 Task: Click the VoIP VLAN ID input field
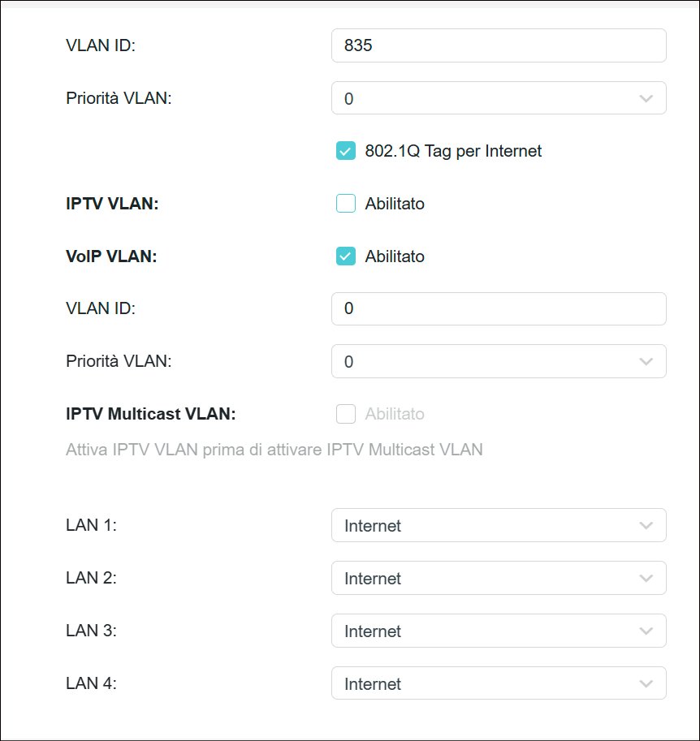499,308
